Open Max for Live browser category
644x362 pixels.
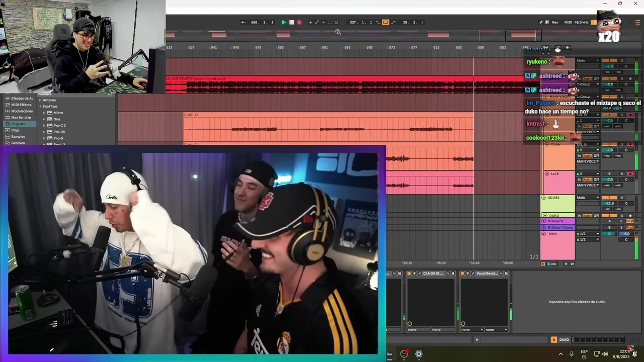(x=21, y=117)
